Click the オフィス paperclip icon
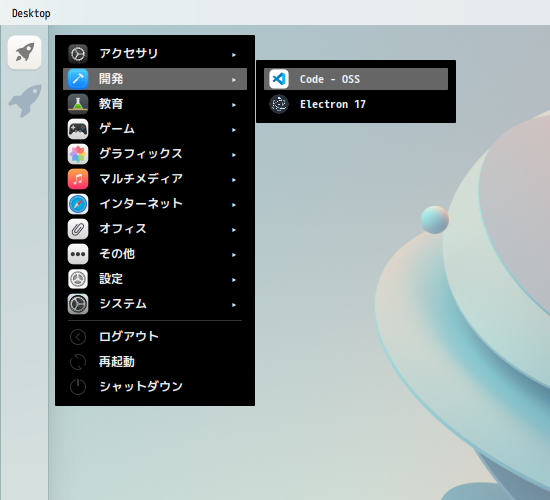This screenshot has width=550, height=500. coord(78,229)
